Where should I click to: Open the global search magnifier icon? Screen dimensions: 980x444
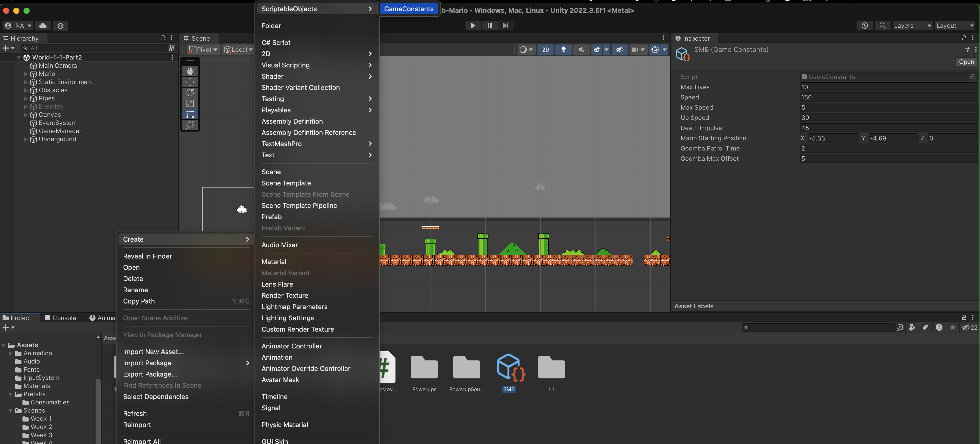(882, 26)
